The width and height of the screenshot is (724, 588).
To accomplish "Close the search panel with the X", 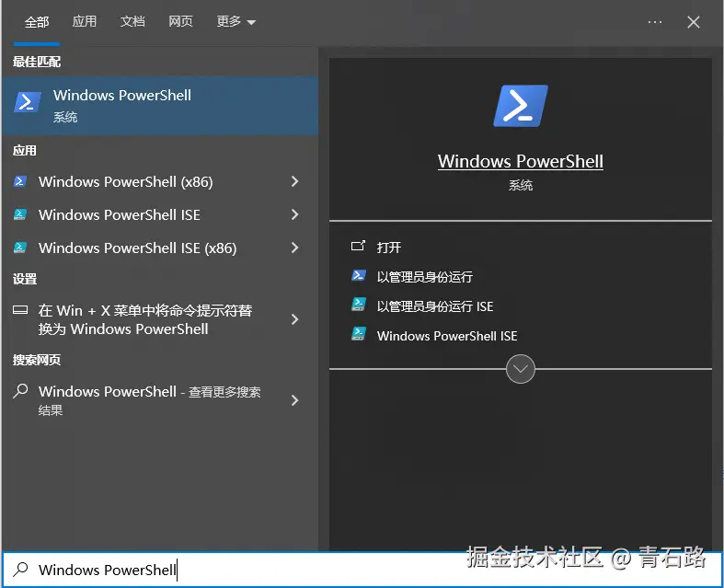I will tap(693, 22).
